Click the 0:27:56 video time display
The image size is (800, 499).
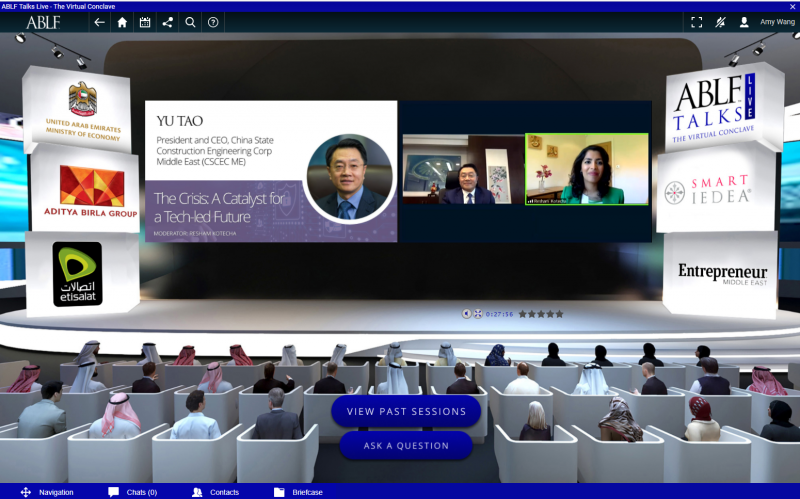[499, 314]
